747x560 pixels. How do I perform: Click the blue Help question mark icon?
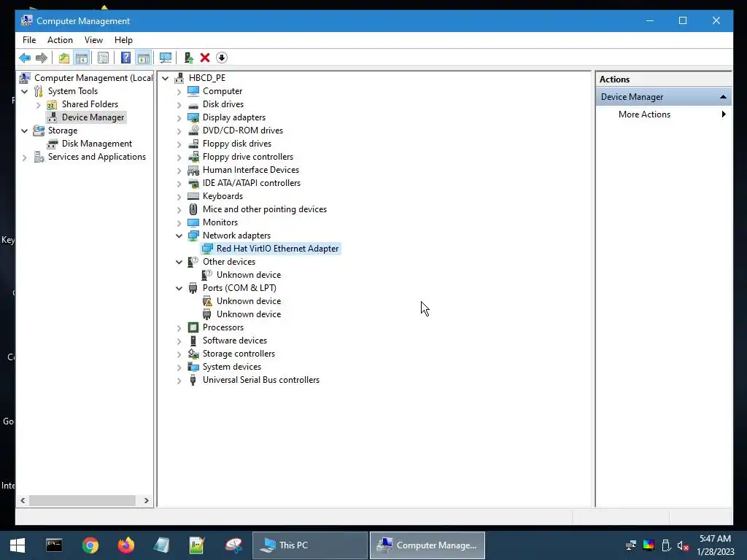point(125,58)
